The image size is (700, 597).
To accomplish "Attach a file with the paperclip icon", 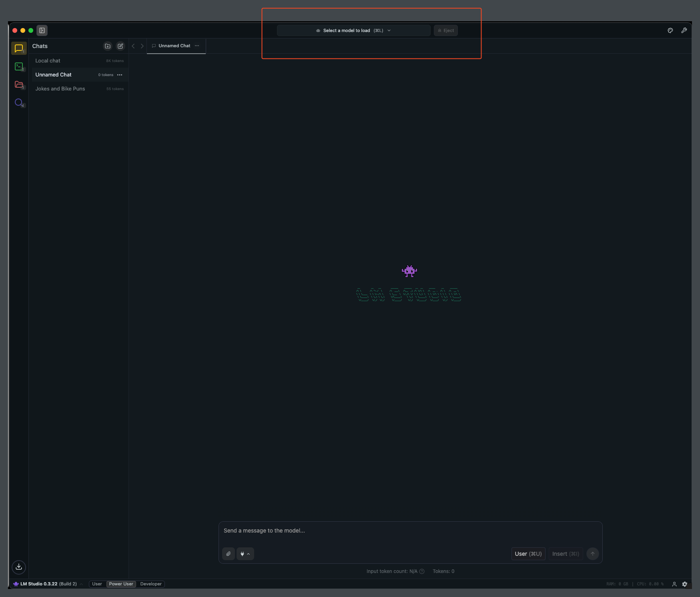I will tap(228, 553).
